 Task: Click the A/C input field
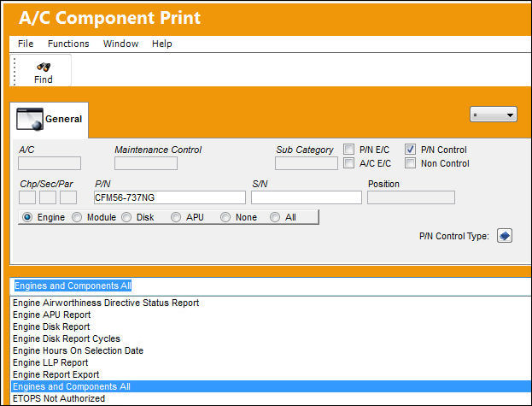(50, 163)
